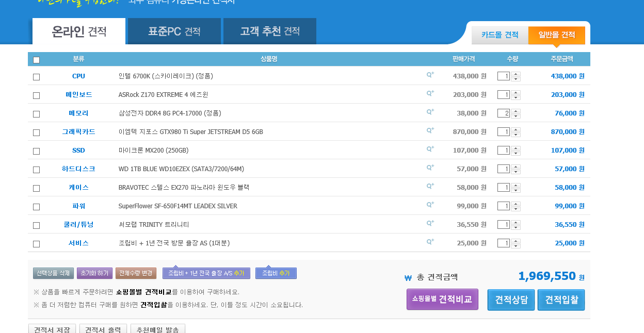
Task: Click the magnifier icon for SuperFlower power supply
Action: tap(430, 205)
